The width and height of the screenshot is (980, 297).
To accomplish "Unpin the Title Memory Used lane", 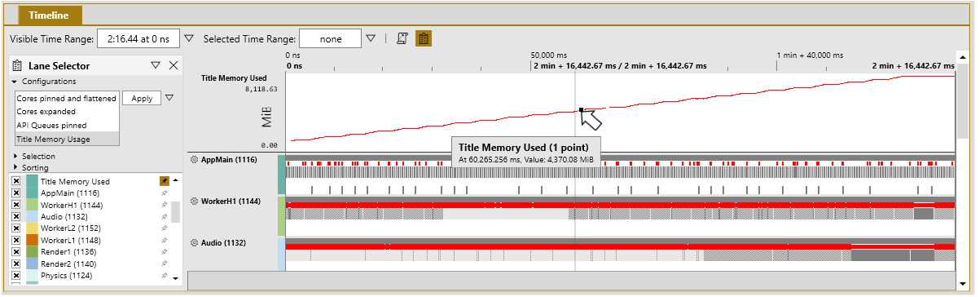I will (x=164, y=181).
